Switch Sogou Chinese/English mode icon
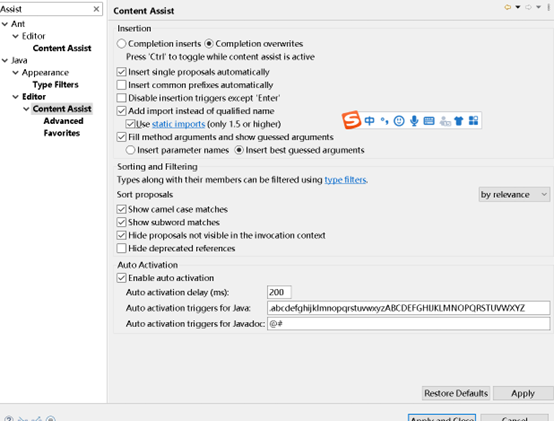Screen dimensions: 554x421 tap(369, 121)
